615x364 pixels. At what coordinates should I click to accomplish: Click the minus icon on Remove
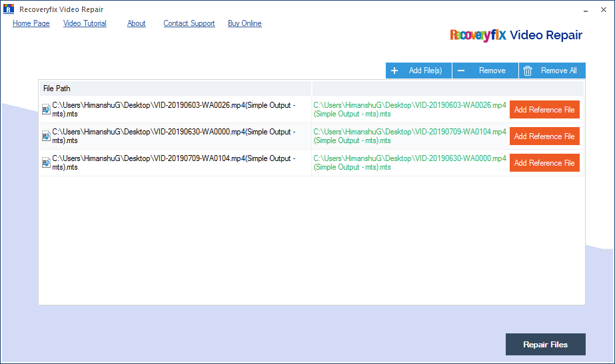pos(461,71)
